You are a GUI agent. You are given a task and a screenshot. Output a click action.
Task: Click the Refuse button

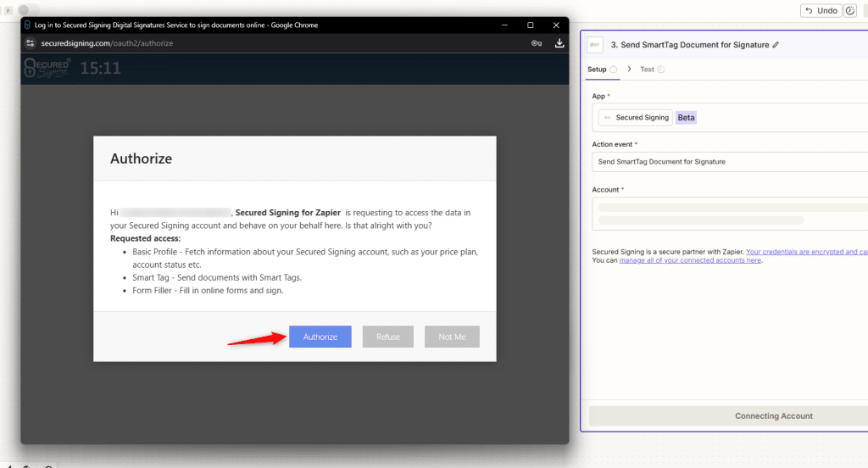(388, 337)
